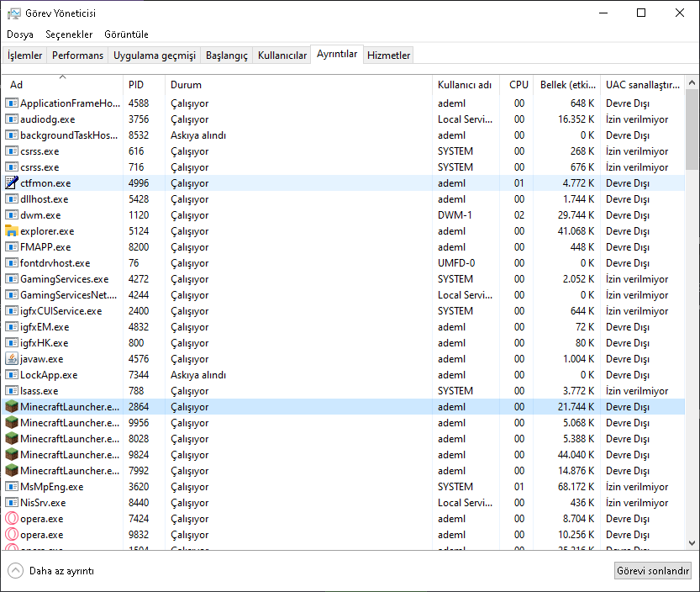This screenshot has height=592, width=700.
Task: Click the UMFD-0 user name cell
Action: coord(456,262)
